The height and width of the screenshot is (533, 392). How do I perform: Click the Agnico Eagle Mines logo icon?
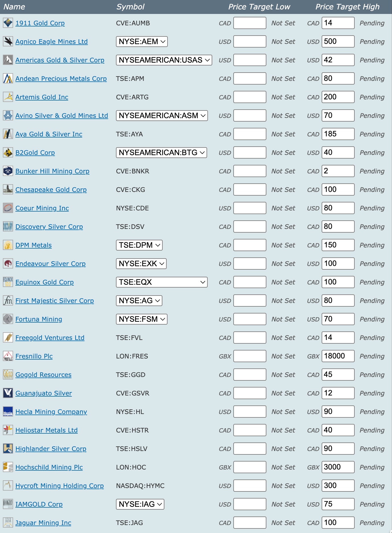click(8, 42)
